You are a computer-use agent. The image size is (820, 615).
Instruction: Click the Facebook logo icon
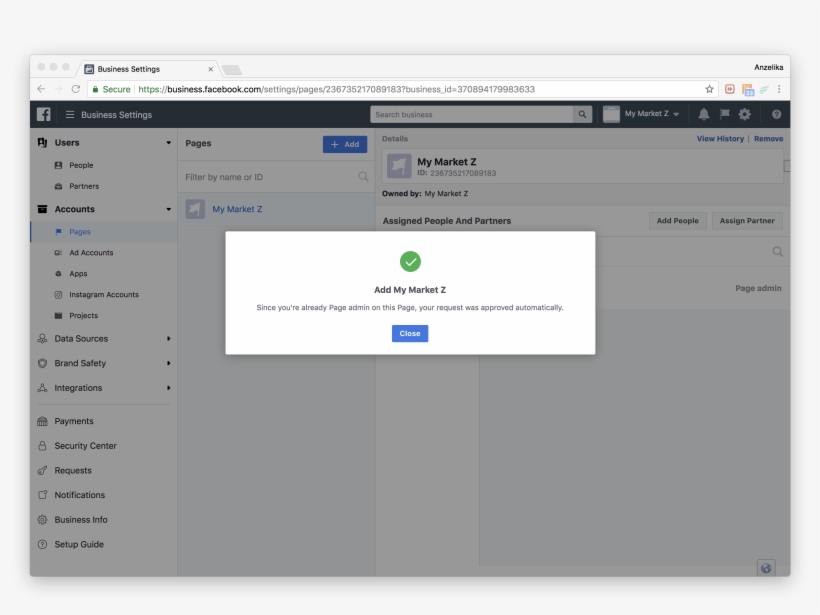click(x=43, y=114)
